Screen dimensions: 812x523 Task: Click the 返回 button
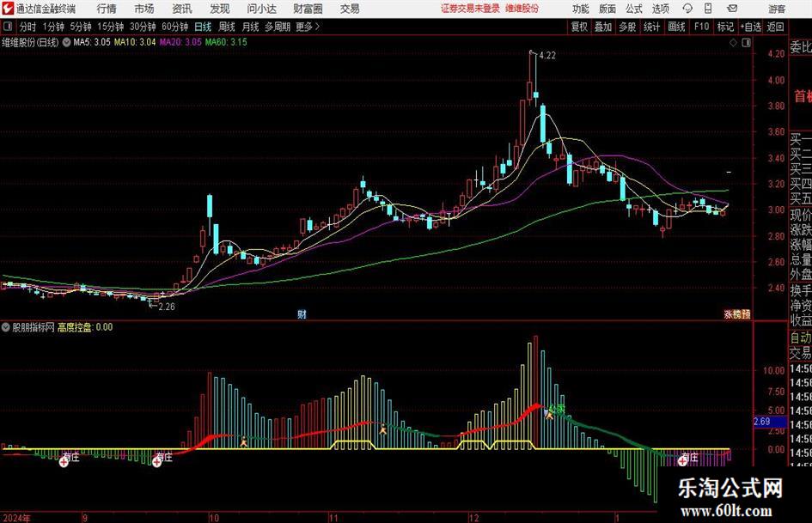click(x=775, y=27)
